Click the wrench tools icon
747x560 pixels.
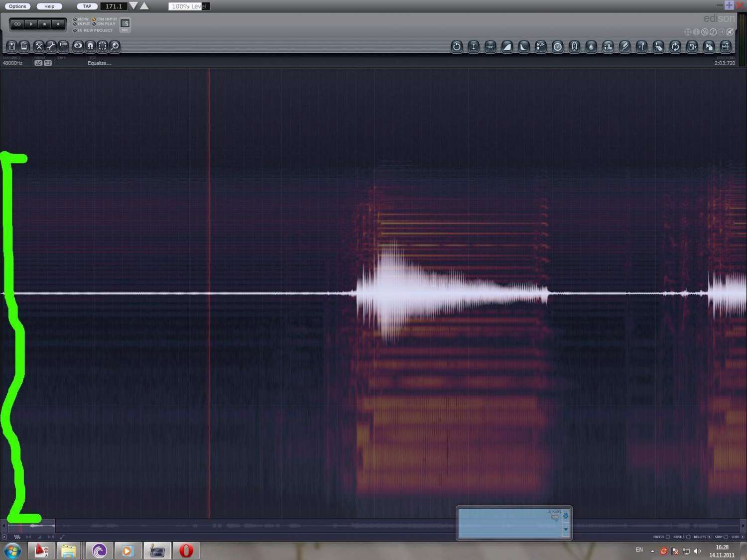tap(51, 46)
